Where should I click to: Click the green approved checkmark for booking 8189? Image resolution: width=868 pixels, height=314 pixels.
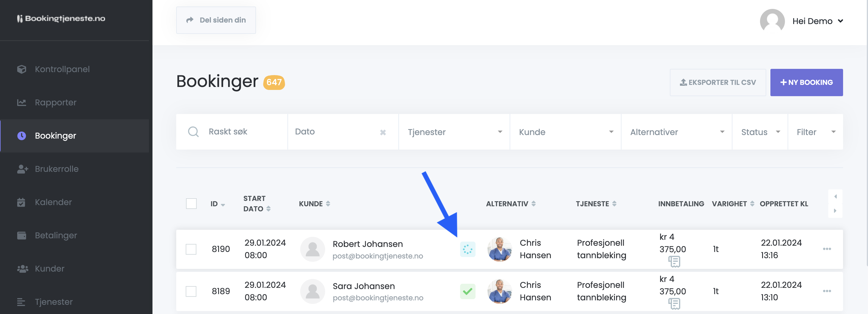[467, 291]
